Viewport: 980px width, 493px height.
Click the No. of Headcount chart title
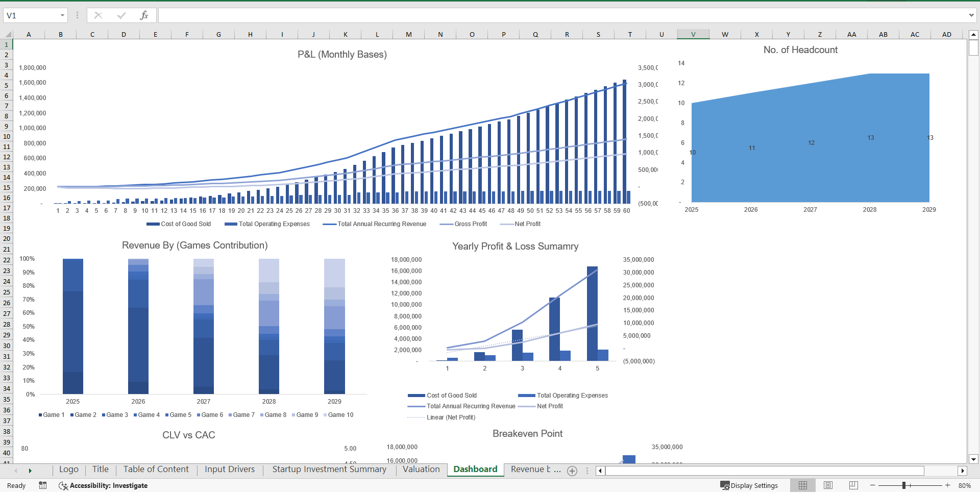(x=800, y=50)
